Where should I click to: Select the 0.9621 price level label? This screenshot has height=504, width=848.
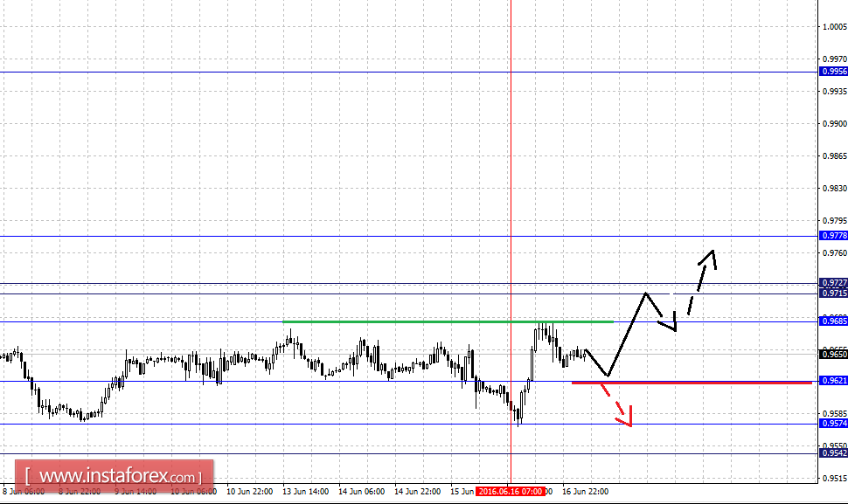(833, 380)
